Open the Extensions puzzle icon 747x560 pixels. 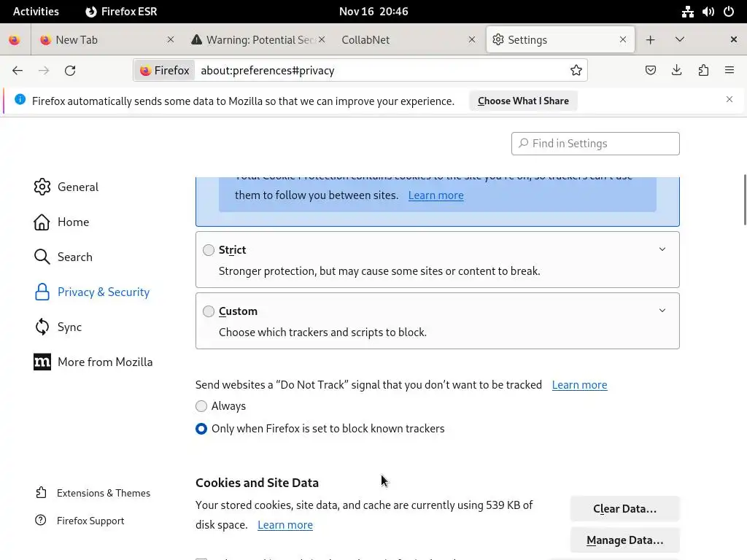coord(703,71)
